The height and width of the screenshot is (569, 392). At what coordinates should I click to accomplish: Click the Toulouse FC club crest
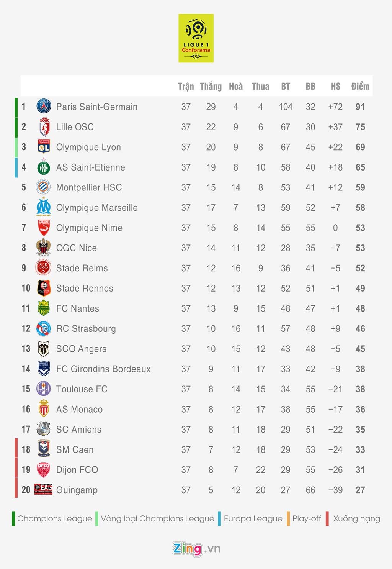pos(44,389)
